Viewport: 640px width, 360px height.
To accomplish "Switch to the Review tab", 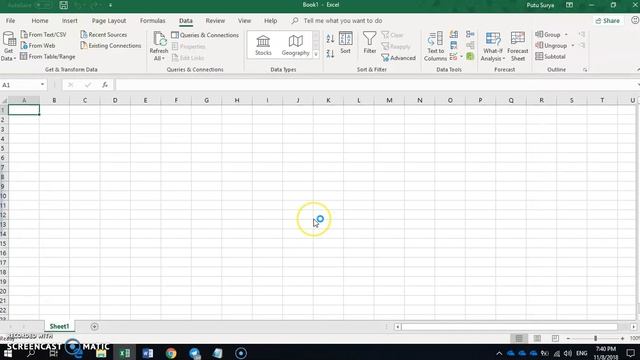I will (x=215, y=20).
